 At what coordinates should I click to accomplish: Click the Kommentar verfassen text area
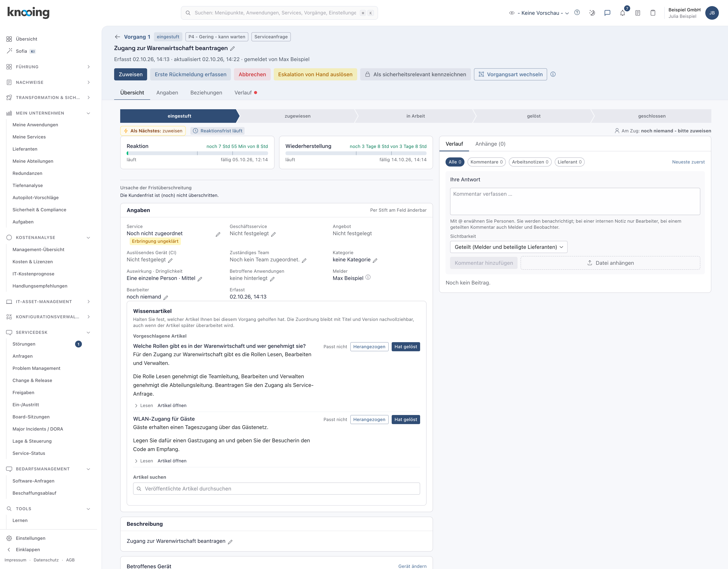coord(575,201)
